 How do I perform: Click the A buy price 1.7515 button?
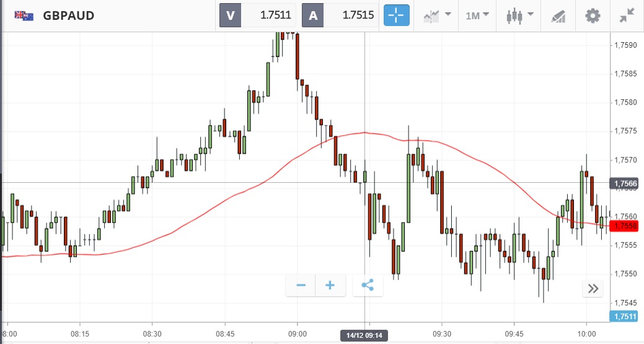click(x=340, y=15)
